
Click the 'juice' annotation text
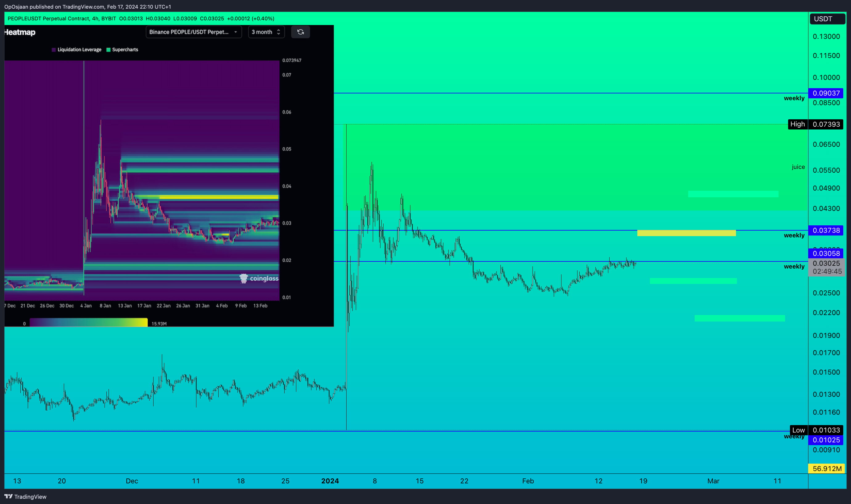[x=798, y=167]
